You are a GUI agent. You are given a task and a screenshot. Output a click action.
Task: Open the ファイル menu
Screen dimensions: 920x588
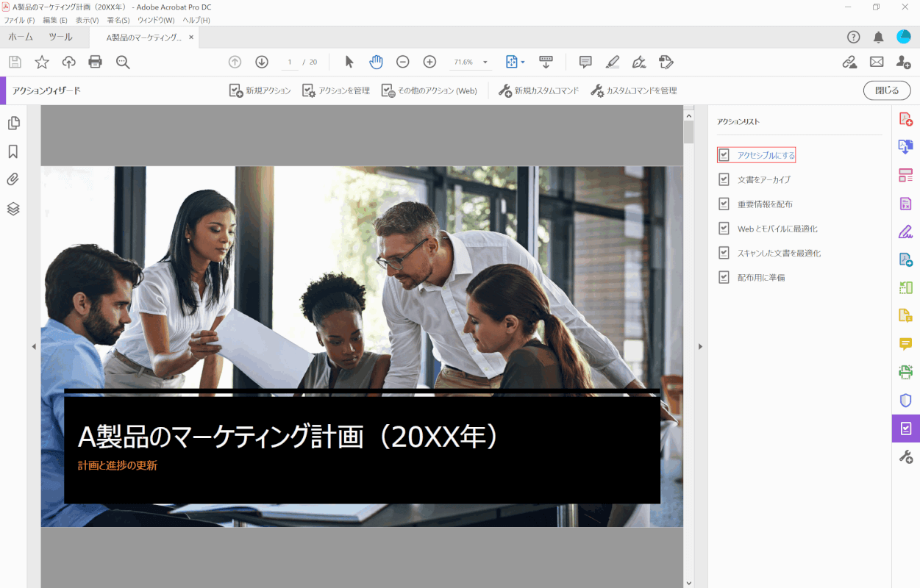pos(19,20)
